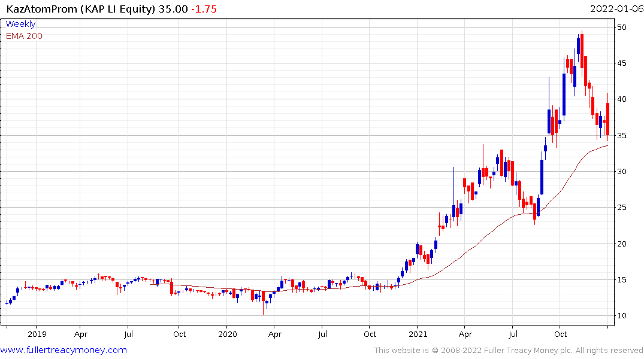Click the KazAtomProm (KAP LI Equity) chart title
This screenshot has height=359, width=644.
(x=81, y=9)
